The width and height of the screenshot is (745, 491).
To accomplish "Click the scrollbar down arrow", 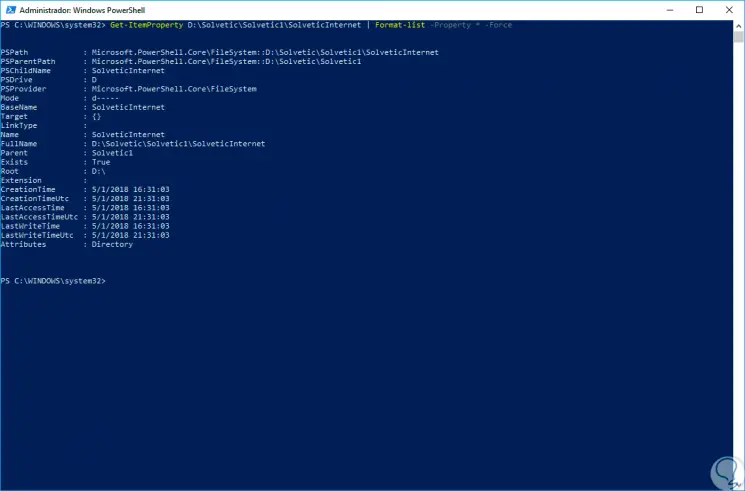I will 738,484.
